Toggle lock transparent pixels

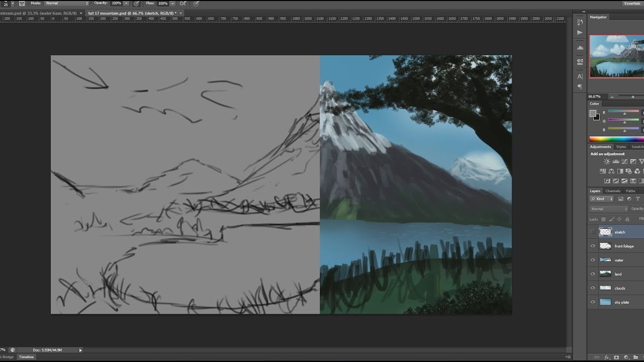click(603, 219)
